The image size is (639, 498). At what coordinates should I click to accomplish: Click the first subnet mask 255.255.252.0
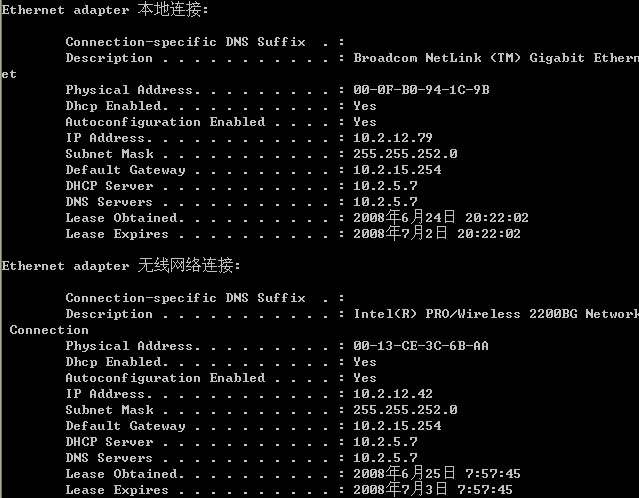click(x=405, y=154)
